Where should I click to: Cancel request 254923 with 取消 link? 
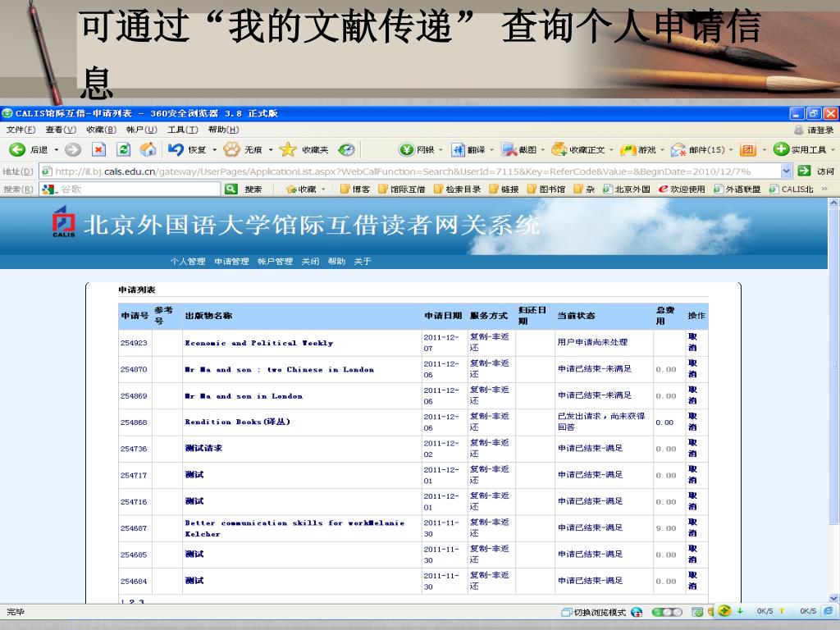pyautogui.click(x=692, y=342)
